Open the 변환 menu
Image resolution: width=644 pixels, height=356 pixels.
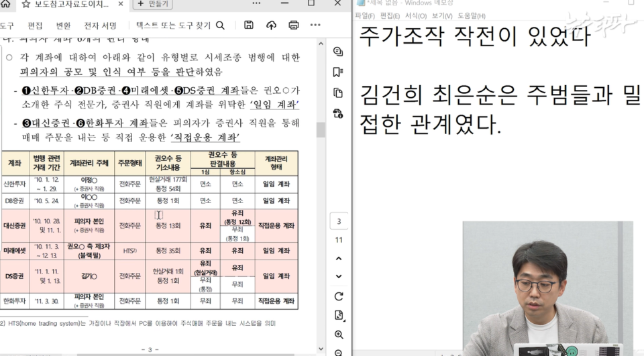63,25
